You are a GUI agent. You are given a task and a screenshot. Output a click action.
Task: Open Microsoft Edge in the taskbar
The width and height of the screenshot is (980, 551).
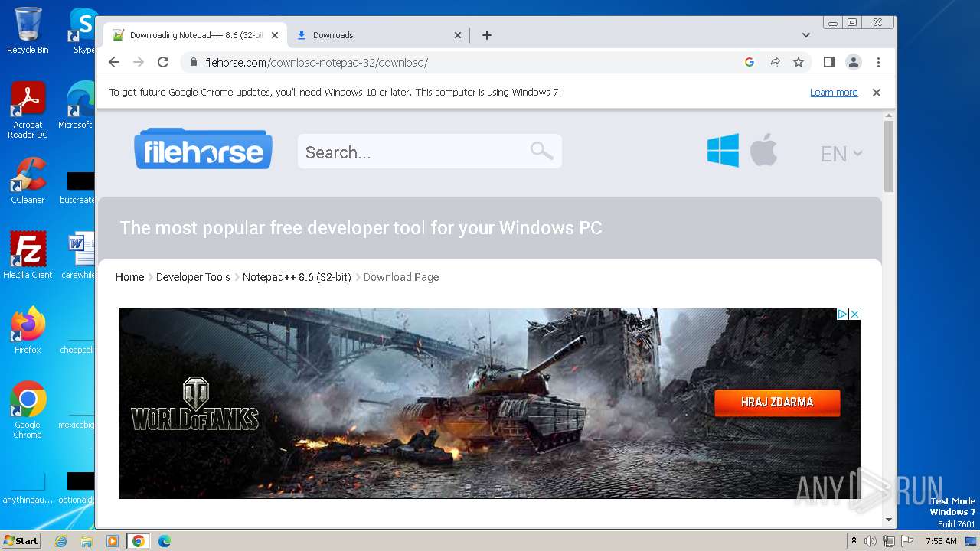click(164, 541)
